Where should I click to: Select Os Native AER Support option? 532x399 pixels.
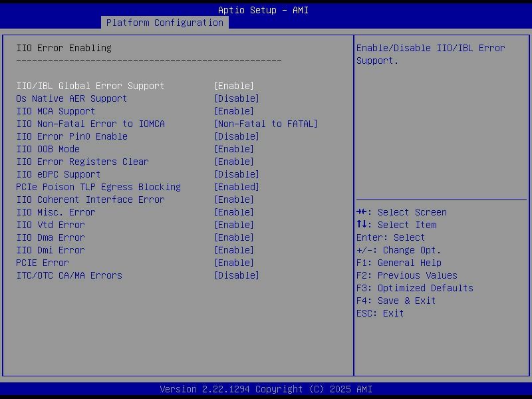72,98
